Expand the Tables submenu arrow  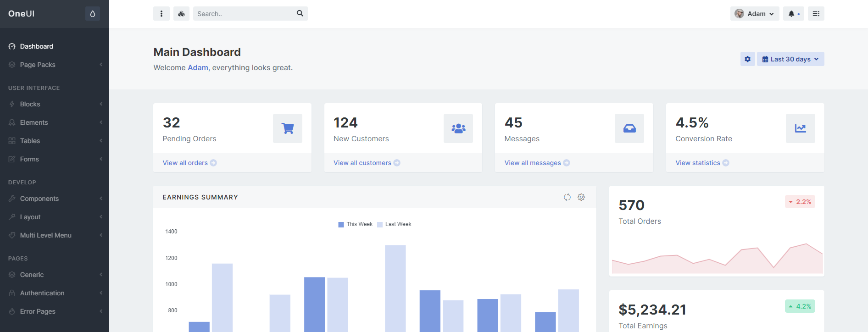(101, 141)
